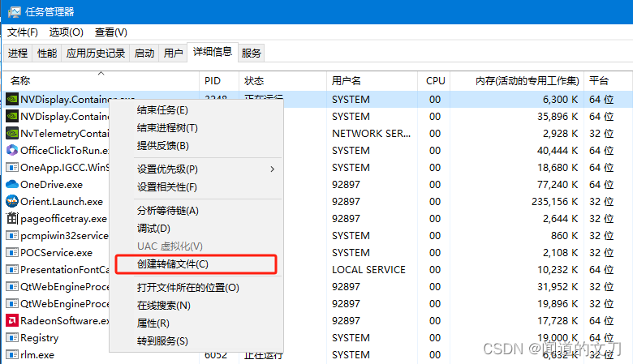This screenshot has height=364, width=633.
Task: Click the 77,240 K memory value
Action: [558, 184]
